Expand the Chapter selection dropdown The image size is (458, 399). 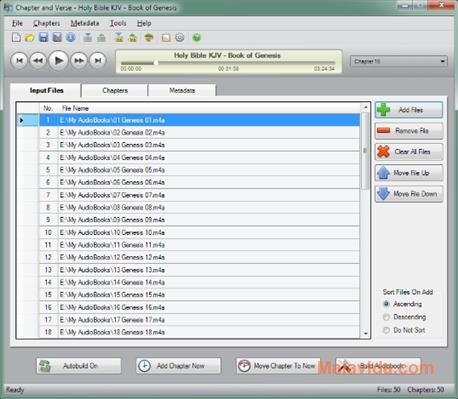[399, 61]
